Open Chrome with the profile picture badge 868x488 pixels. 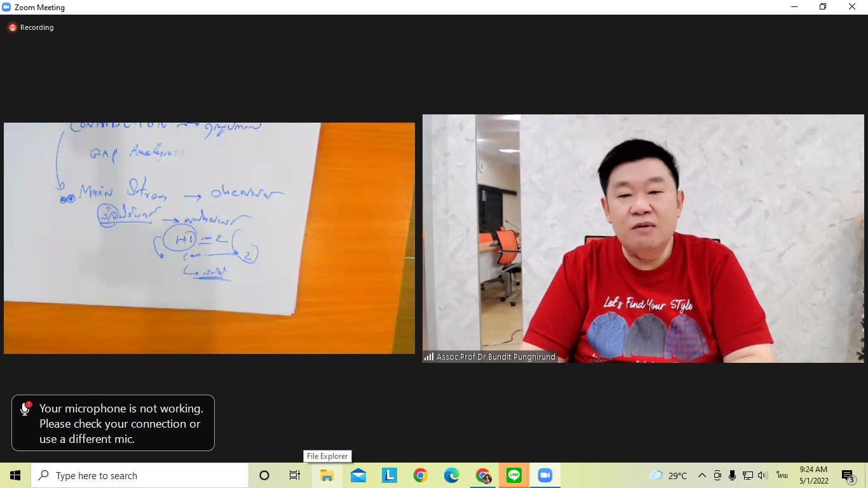(483, 475)
